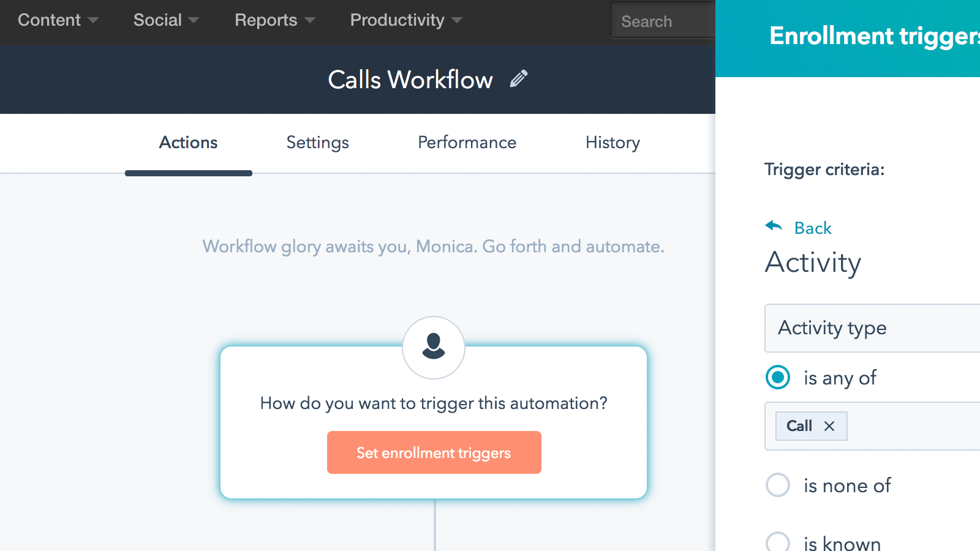The width and height of the screenshot is (980, 551).
Task: Select the "is any of" radio option
Action: click(778, 378)
